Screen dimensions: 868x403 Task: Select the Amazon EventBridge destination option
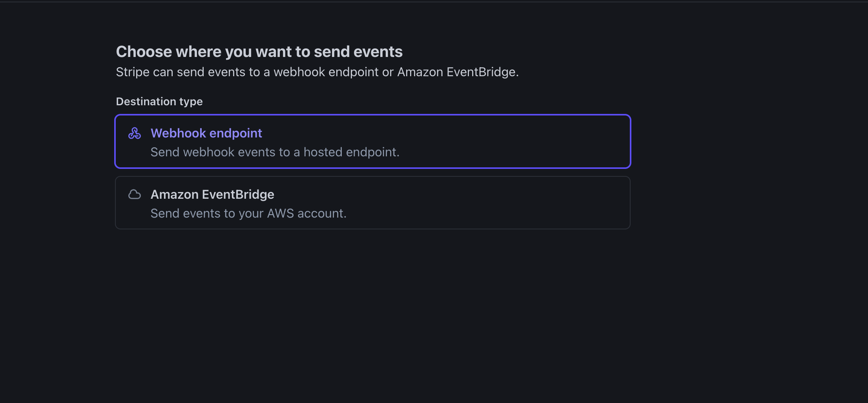373,203
